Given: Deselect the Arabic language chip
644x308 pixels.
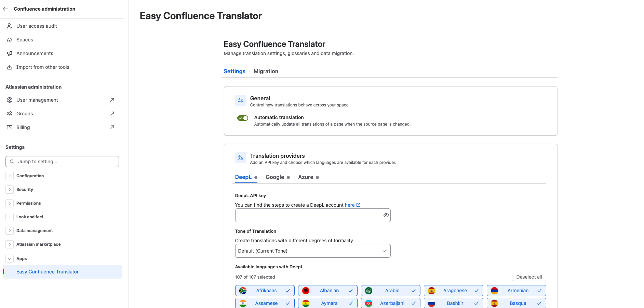Looking at the screenshot, I should tap(391, 291).
